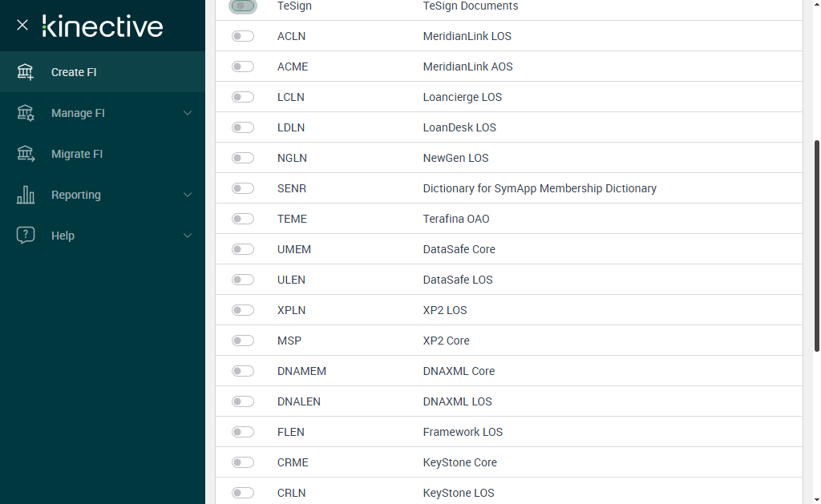Enable the ACME MeridianLink AOS toggle
This screenshot has width=821, height=504.
tap(243, 67)
